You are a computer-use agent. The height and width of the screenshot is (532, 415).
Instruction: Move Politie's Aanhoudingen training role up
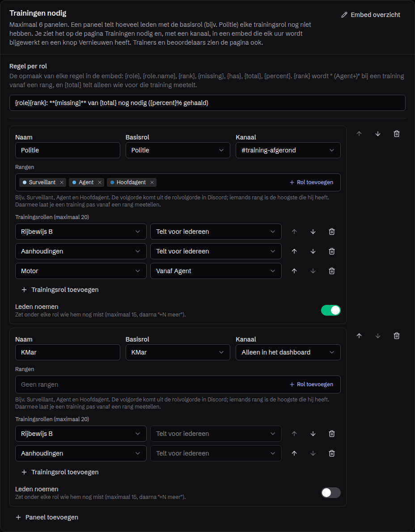(x=294, y=251)
